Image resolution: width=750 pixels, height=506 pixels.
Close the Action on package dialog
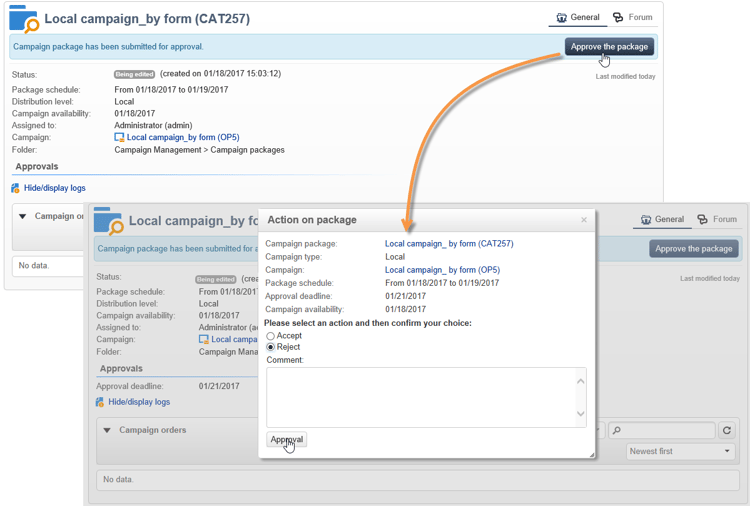[584, 220]
